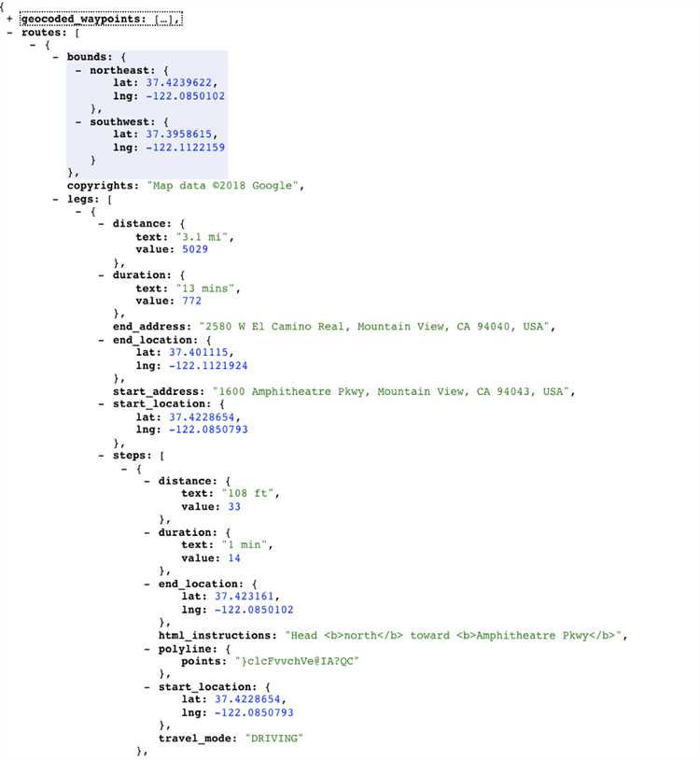Screen dimensions: 700x760
Task: Collapse the distance object containing 3.1 mi
Action: coord(101,224)
